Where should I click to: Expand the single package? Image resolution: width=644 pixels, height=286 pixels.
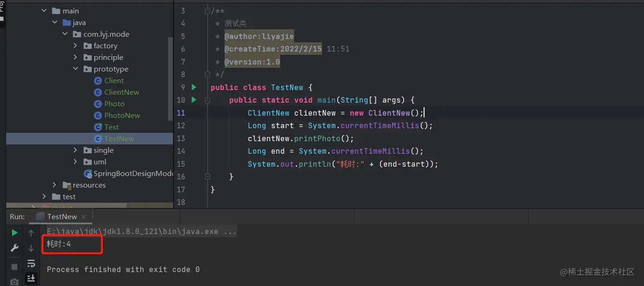tap(75, 150)
